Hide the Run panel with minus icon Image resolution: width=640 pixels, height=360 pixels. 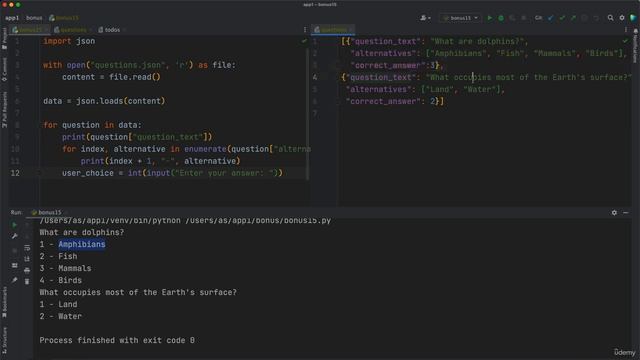click(x=625, y=213)
